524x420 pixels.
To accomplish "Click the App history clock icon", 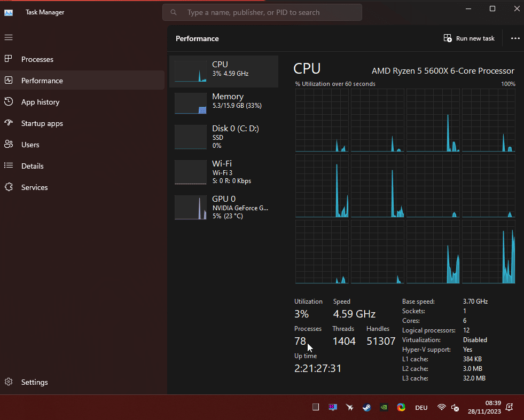I will [x=9, y=101].
